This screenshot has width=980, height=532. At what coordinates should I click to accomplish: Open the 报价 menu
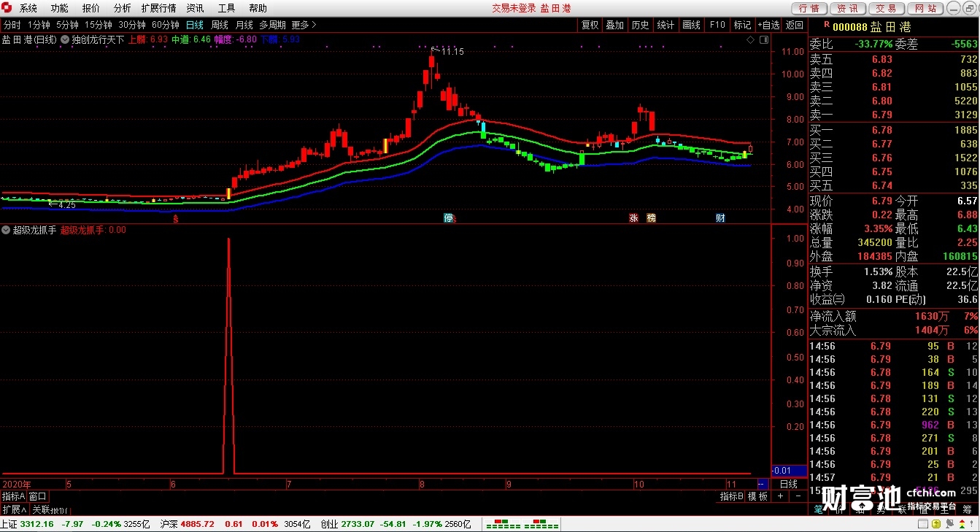pos(91,8)
